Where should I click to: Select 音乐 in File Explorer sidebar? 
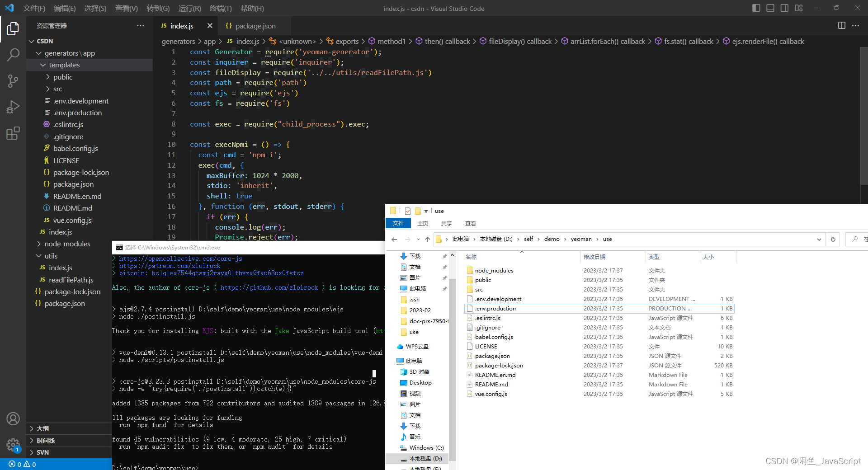click(x=411, y=437)
